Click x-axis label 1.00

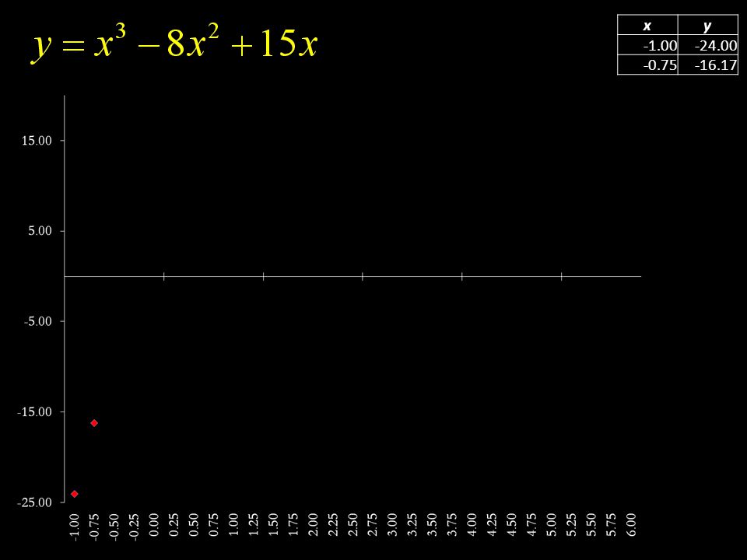point(233,524)
